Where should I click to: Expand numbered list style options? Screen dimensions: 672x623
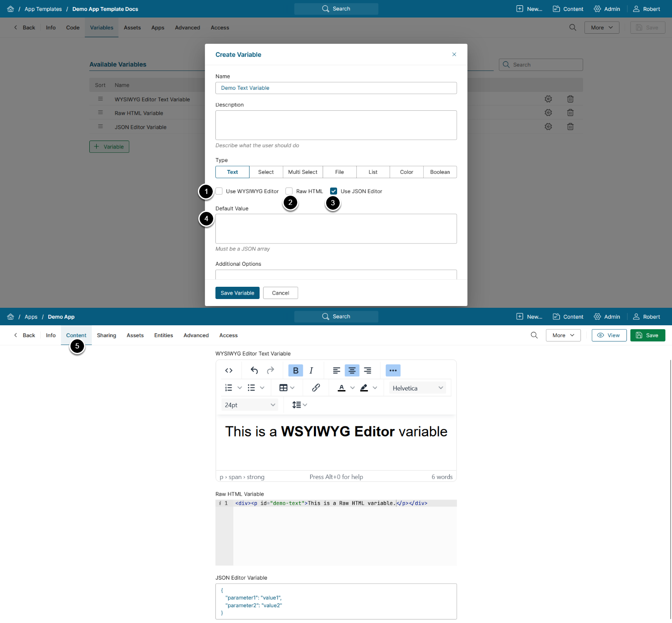coord(239,388)
